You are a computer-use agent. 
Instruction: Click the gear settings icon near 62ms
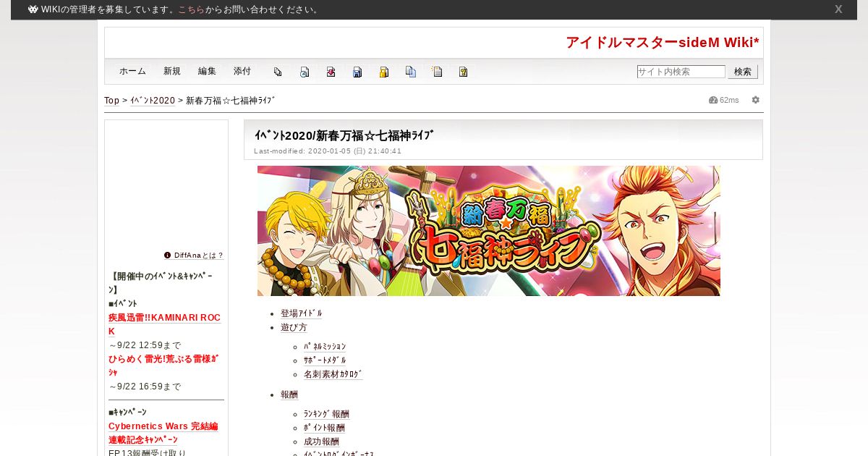click(756, 100)
